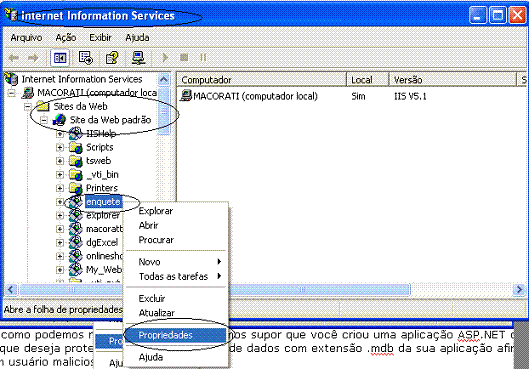
Task: Sort by the Versão column header
Action: point(453,80)
